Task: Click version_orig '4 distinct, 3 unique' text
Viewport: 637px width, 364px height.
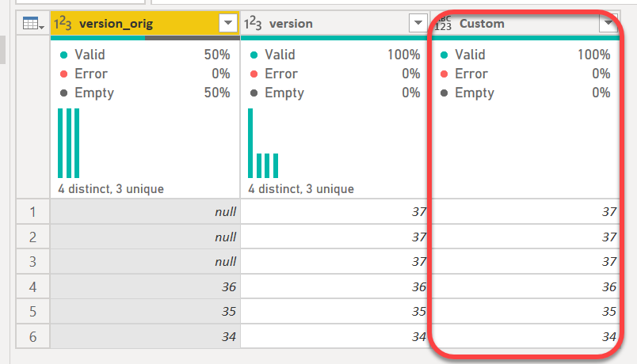Action: [111, 188]
